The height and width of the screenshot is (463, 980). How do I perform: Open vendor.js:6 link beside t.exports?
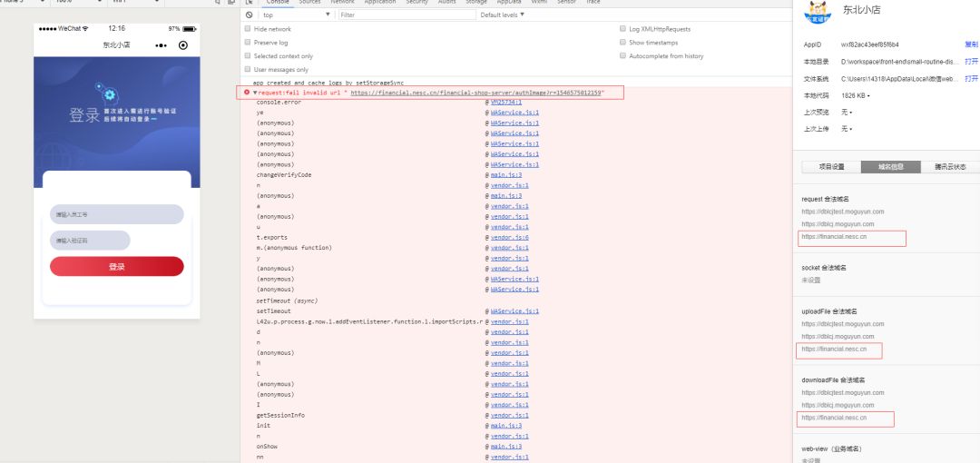(509, 238)
